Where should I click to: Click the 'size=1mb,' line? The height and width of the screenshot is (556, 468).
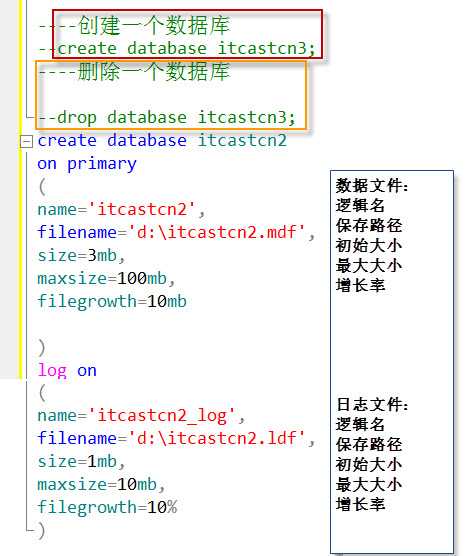coord(81,461)
